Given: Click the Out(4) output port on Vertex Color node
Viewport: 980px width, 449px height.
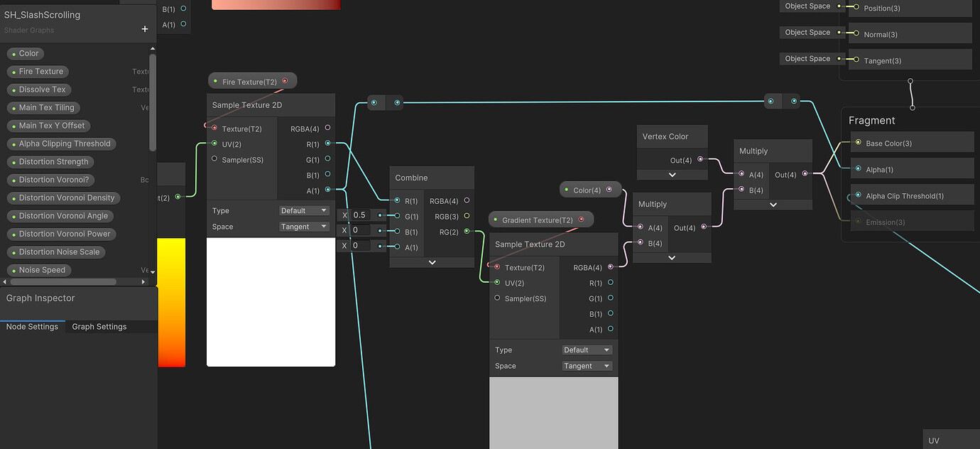Looking at the screenshot, I should click(x=702, y=160).
